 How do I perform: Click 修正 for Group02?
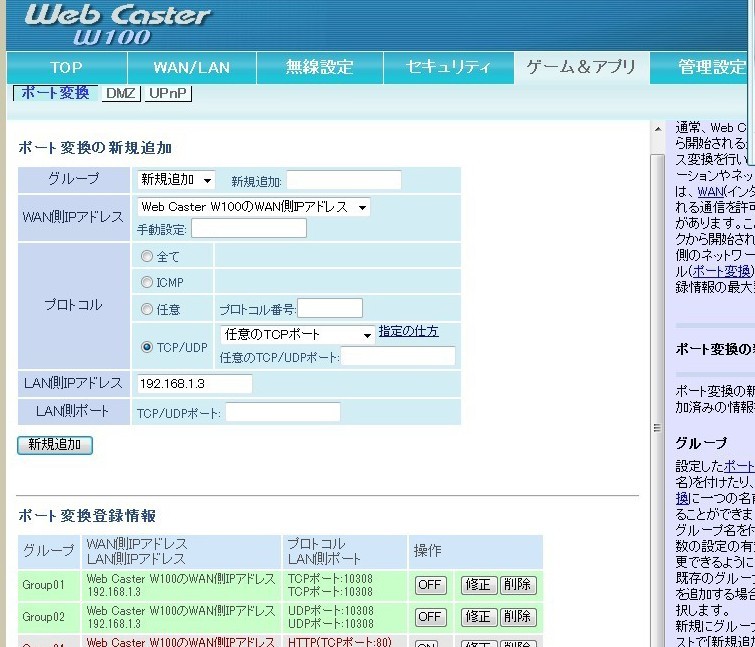479,617
